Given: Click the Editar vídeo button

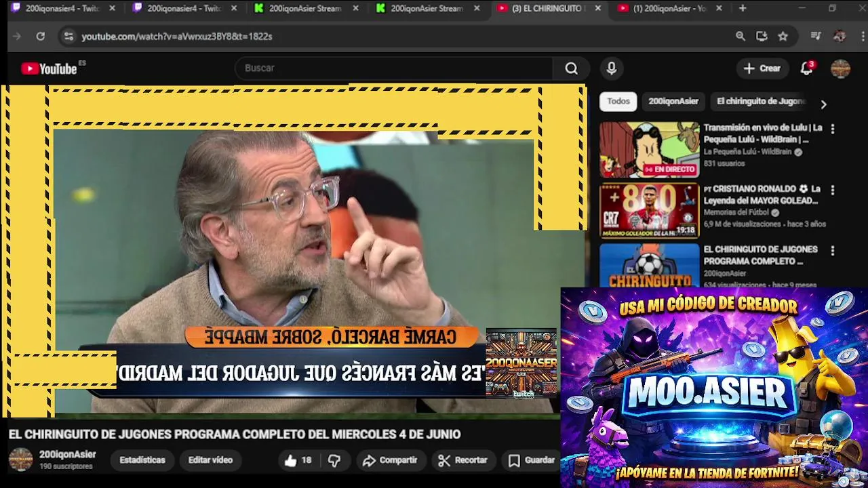Looking at the screenshot, I should [x=210, y=460].
